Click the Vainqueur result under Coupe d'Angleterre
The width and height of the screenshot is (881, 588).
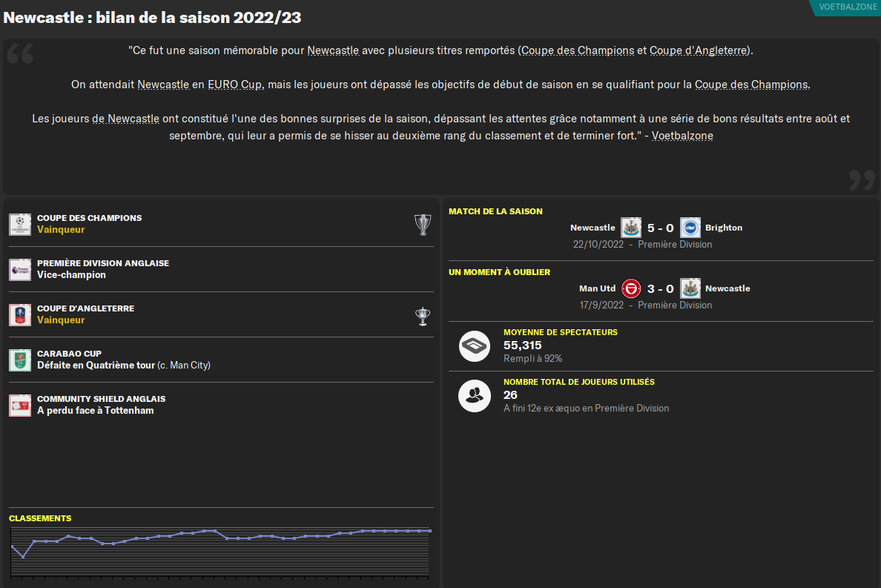pyautogui.click(x=61, y=320)
